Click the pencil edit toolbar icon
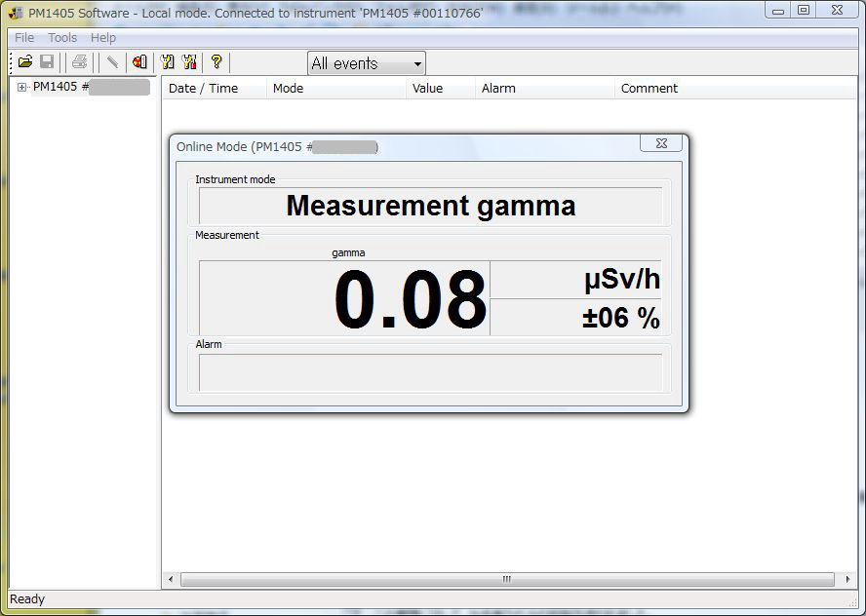This screenshot has width=866, height=616. pos(113,61)
